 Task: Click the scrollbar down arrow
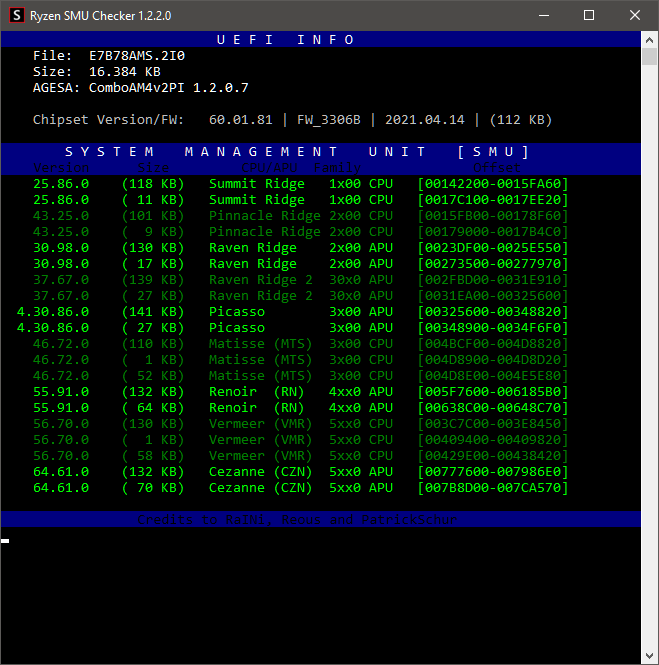[649, 656]
